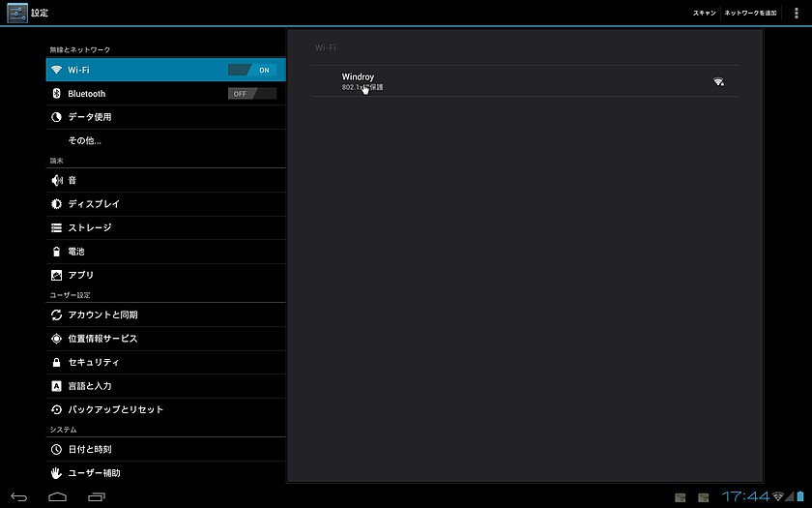
Task: Open ユーザー補助 accessibility settings
Action: coord(165,473)
